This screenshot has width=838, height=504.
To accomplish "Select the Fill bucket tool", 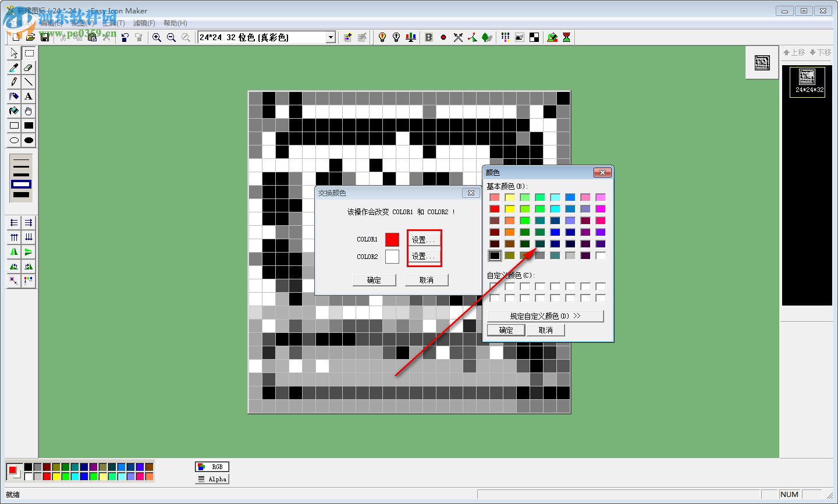I will 13,111.
